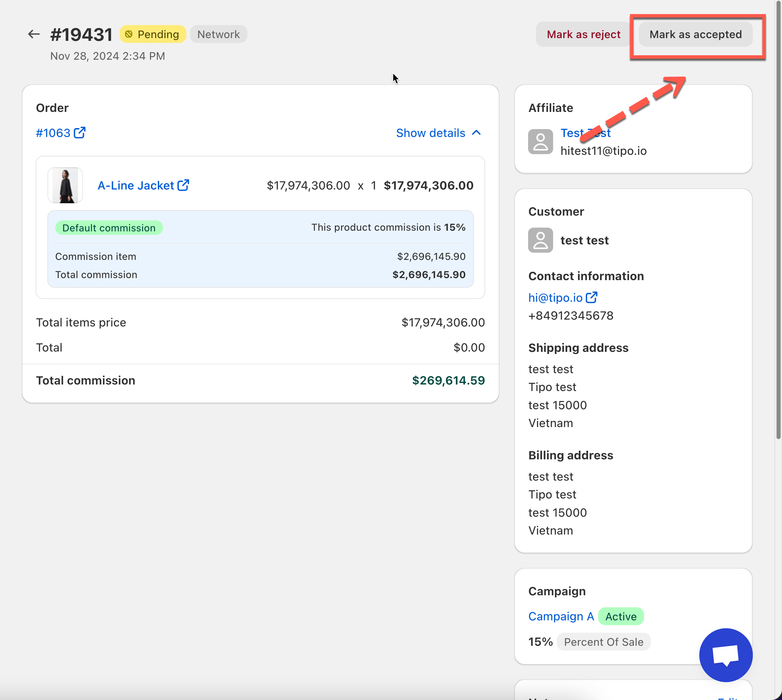
Task: Collapse order with Show details chevron
Action: 476,133
